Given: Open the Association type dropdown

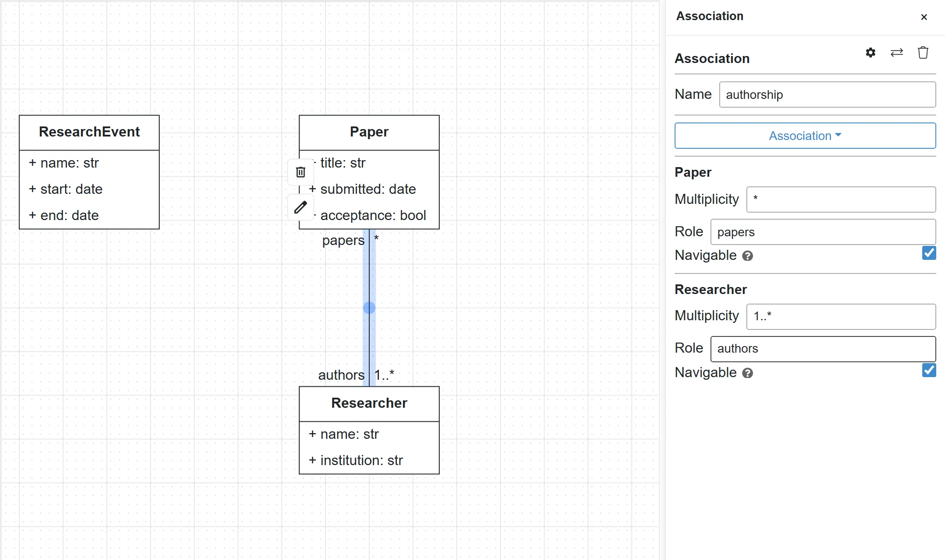Looking at the screenshot, I should coord(805,136).
